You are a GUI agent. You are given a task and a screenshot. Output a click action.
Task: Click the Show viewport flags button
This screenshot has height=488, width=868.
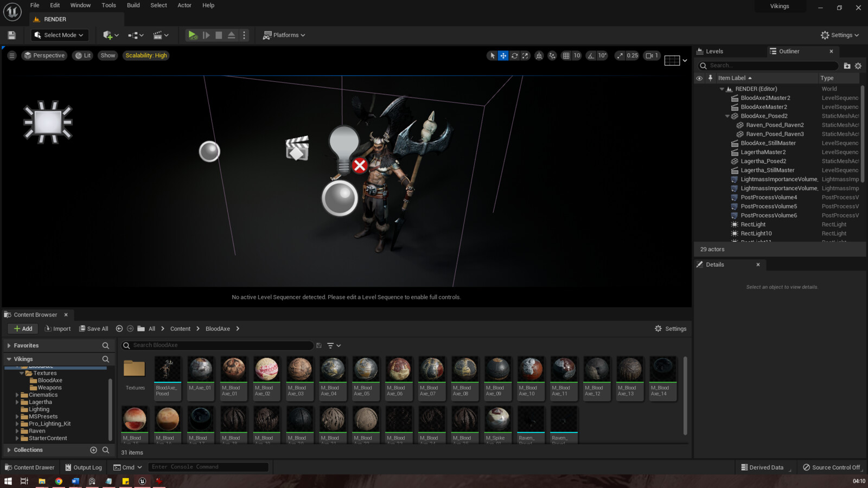(x=108, y=55)
